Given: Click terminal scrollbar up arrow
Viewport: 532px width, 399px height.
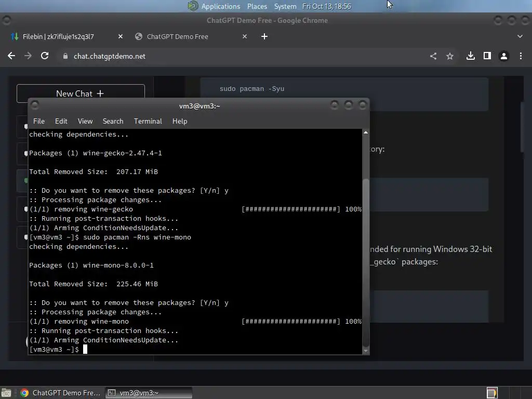Looking at the screenshot, I should click(366, 132).
